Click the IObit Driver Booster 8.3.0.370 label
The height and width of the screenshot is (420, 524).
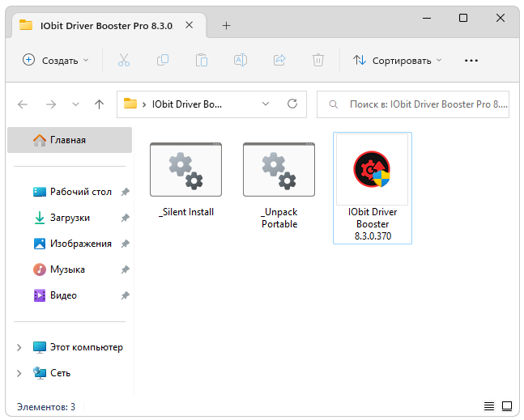pyautogui.click(x=373, y=224)
